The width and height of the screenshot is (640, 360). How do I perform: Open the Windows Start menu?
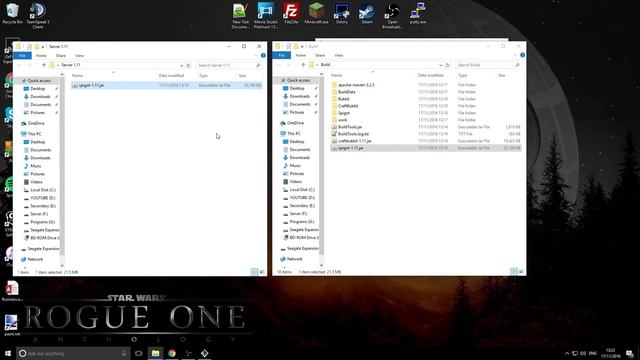pyautogui.click(x=8, y=353)
